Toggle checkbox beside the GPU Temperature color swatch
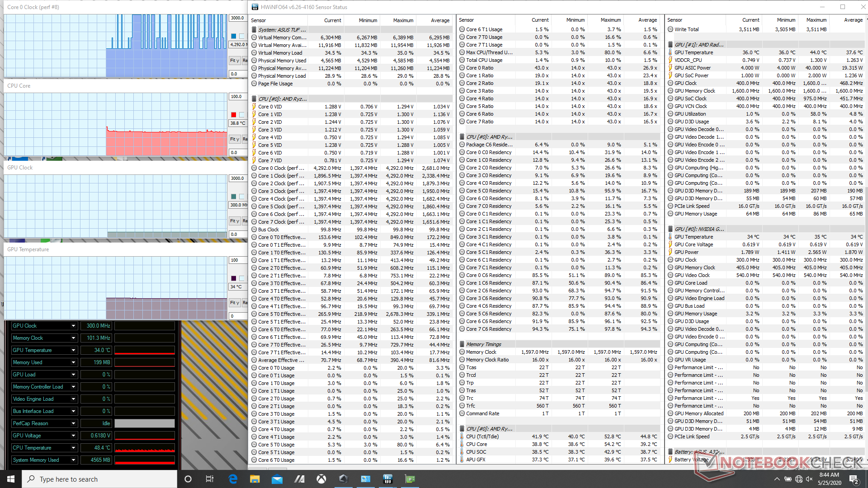 (242, 278)
